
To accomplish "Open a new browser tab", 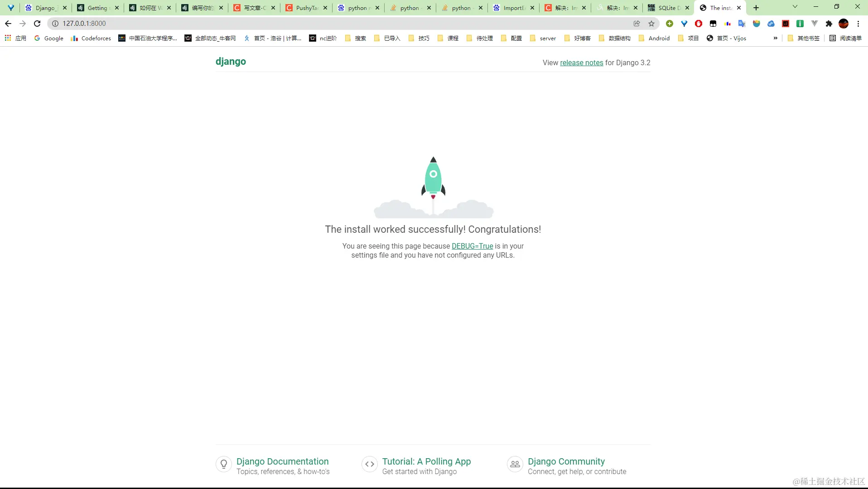I will (x=756, y=8).
